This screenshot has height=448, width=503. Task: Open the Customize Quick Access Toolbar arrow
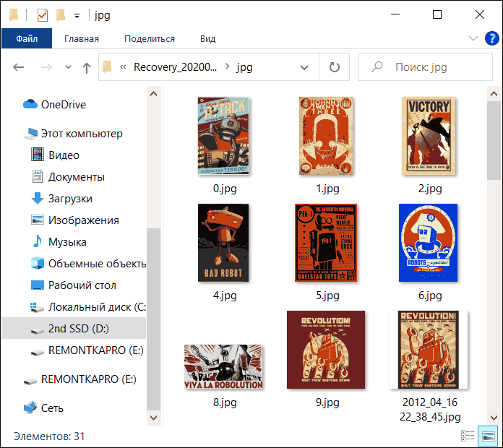[77, 16]
